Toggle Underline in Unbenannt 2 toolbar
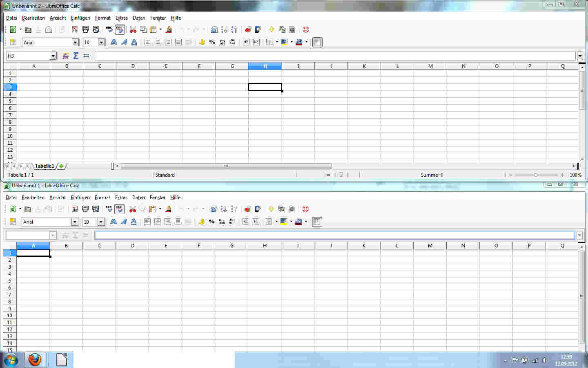Image resolution: width=588 pixels, height=368 pixels. (134, 42)
